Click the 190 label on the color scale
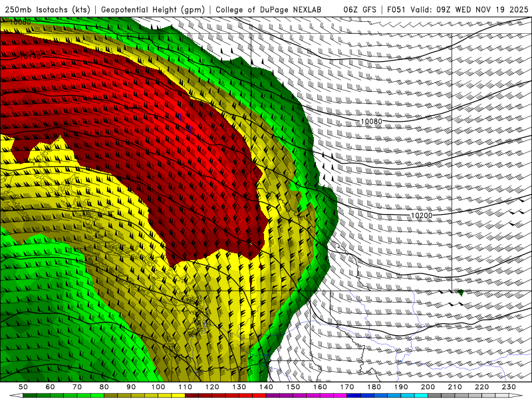Image resolution: width=532 pixels, height=399 pixels. [x=401, y=387]
